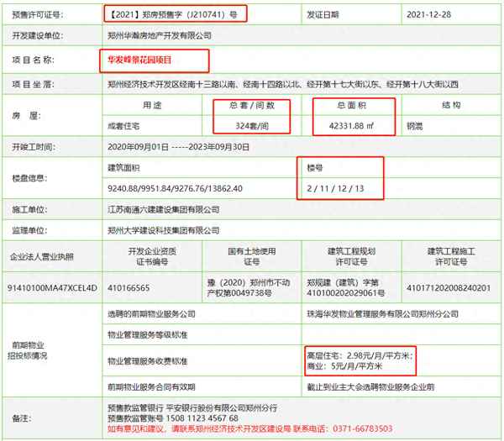
Task: Select qualification number 410166565
Action: pyautogui.click(x=129, y=287)
